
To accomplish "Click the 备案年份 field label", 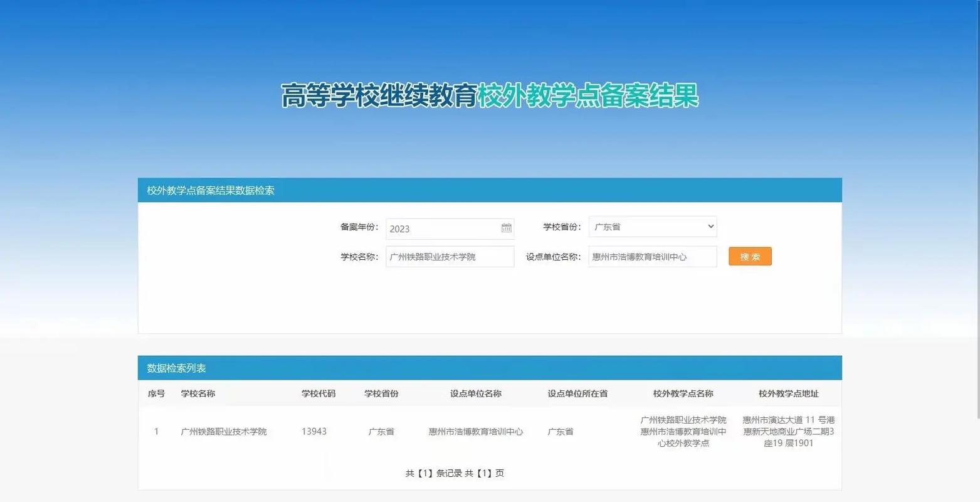I will coord(359,227).
